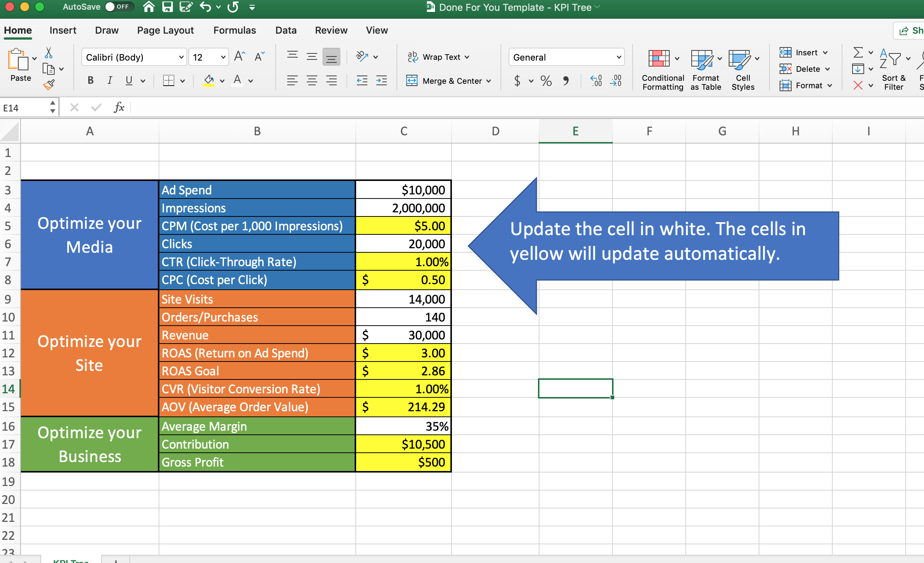Select the Ad Spend value cell $10,000

pos(403,190)
